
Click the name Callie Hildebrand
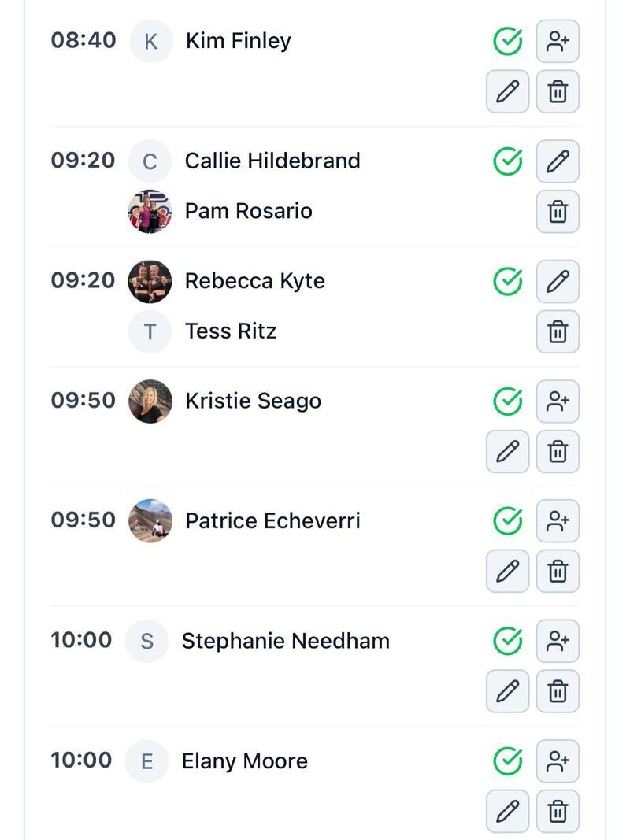pyautogui.click(x=272, y=161)
